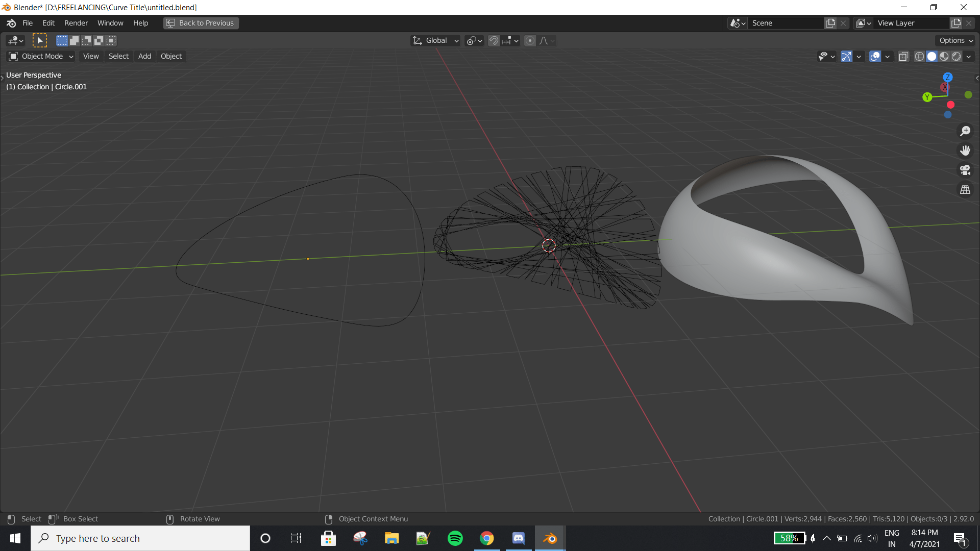Click the pan view hand icon
Viewport: 980px width, 551px height.
pos(965,151)
